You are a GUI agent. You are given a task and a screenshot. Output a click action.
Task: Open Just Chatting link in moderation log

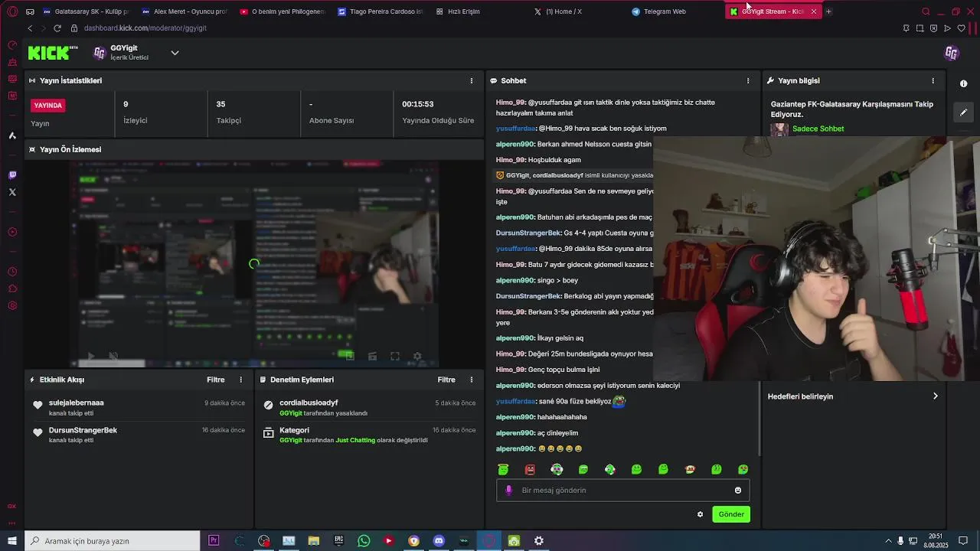[x=355, y=440]
